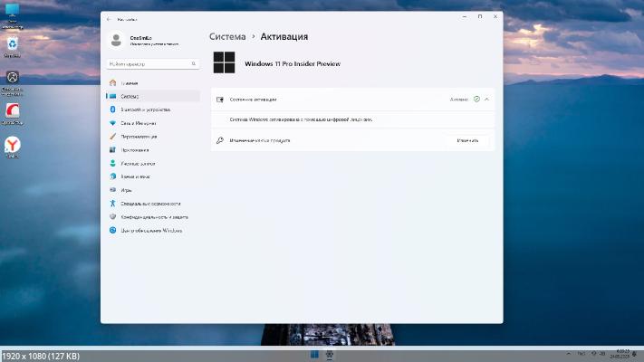The height and width of the screenshot is (362, 644).
Task: Select Система in the sidebar
Action: pyautogui.click(x=153, y=96)
